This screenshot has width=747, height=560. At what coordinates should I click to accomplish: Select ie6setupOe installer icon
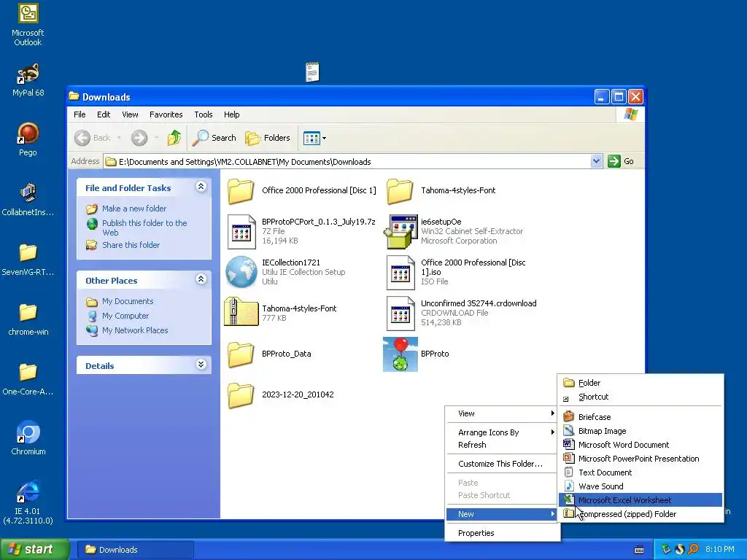[400, 231]
